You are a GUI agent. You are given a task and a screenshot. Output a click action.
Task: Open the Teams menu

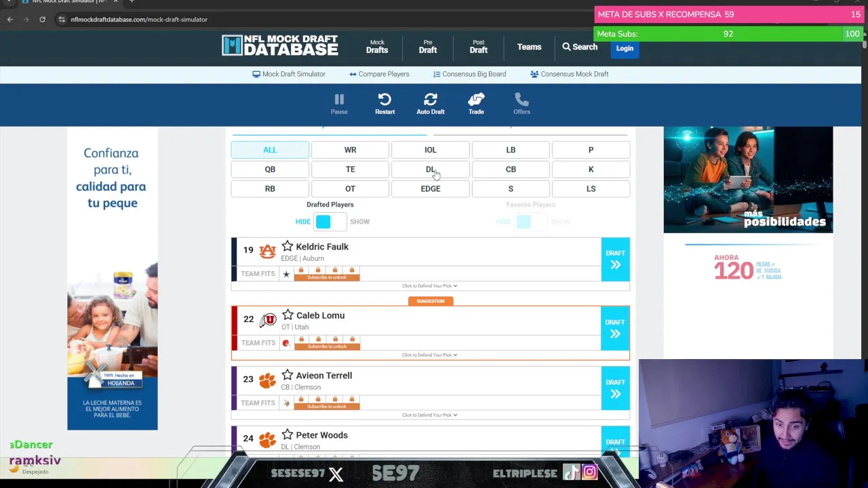(529, 47)
